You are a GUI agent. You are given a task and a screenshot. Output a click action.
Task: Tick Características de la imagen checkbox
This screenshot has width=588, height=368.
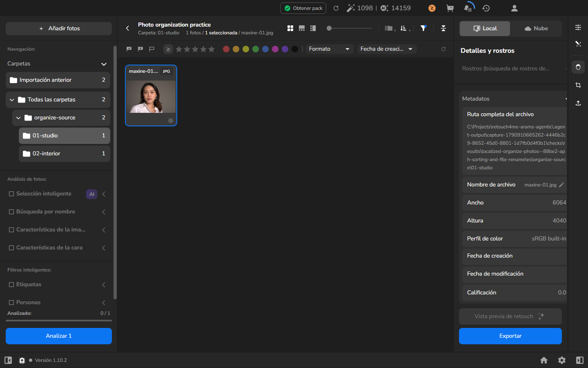pyautogui.click(x=11, y=230)
